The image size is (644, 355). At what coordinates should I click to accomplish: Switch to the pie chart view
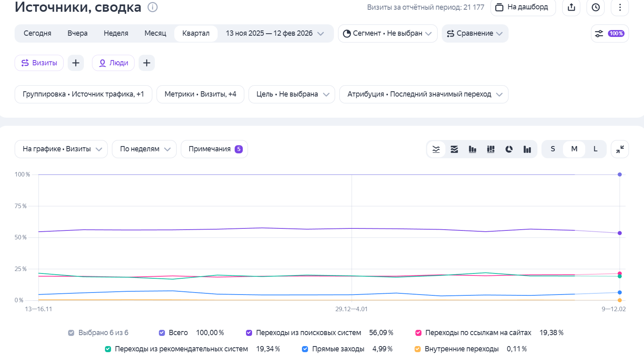(x=509, y=149)
